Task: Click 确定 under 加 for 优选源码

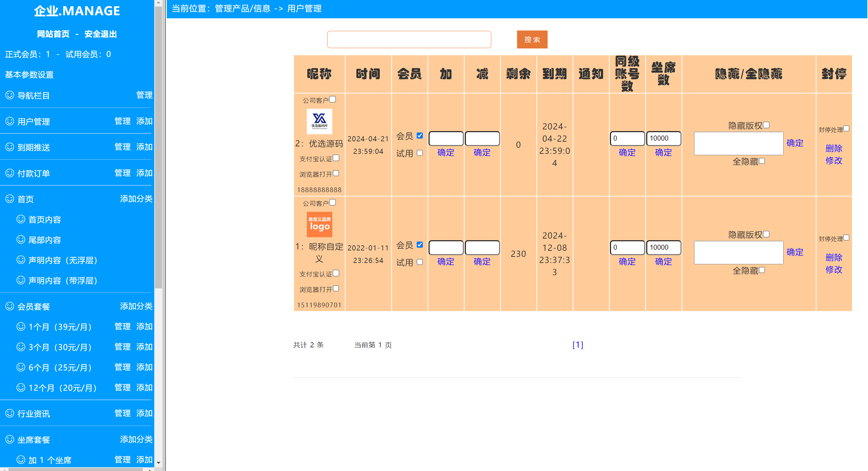Action: (446, 152)
